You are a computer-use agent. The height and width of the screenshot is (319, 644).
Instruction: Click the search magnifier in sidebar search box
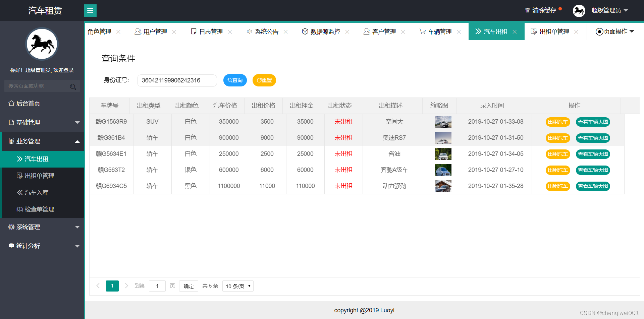[73, 86]
